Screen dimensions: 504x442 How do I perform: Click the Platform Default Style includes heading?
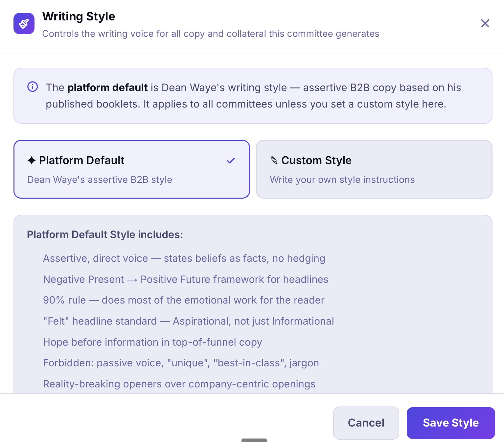coord(104,234)
